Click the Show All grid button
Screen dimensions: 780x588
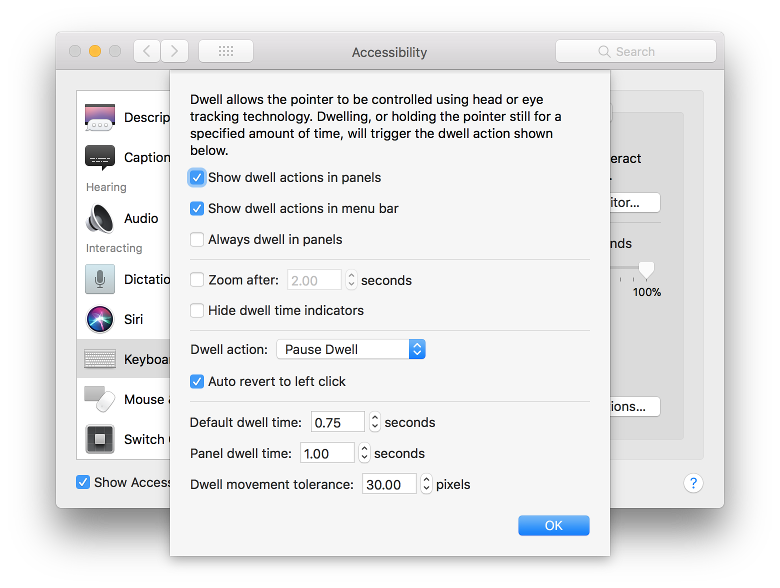pyautogui.click(x=226, y=51)
